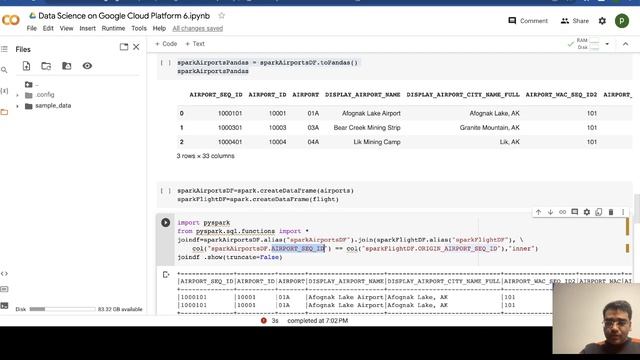Image resolution: width=640 pixels, height=360 pixels.
Task: Add a comment on the cell
Action: point(575,212)
